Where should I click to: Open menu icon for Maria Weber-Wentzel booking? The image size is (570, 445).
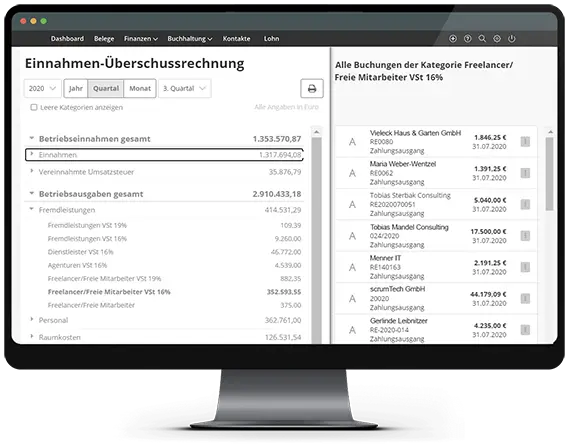tap(525, 173)
